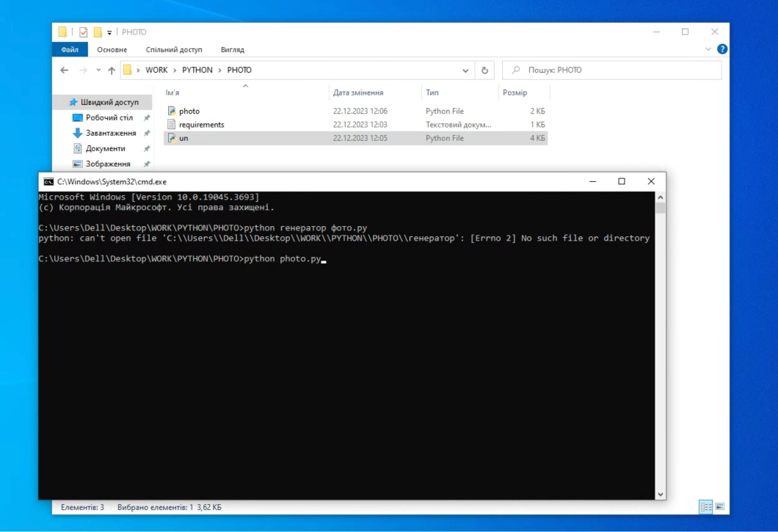The image size is (778, 532).
Task: Open Customize Quick Access Toolbar dropdown
Action: point(109,33)
